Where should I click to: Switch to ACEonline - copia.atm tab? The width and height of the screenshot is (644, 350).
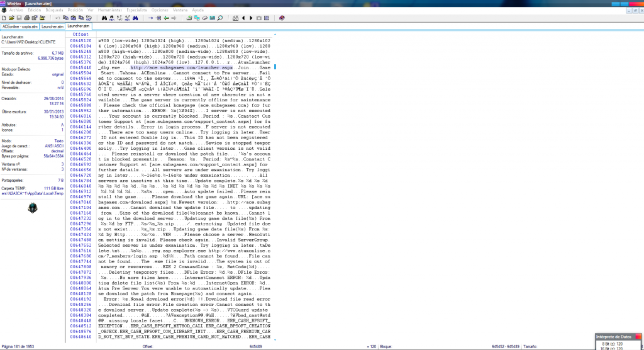pos(20,26)
